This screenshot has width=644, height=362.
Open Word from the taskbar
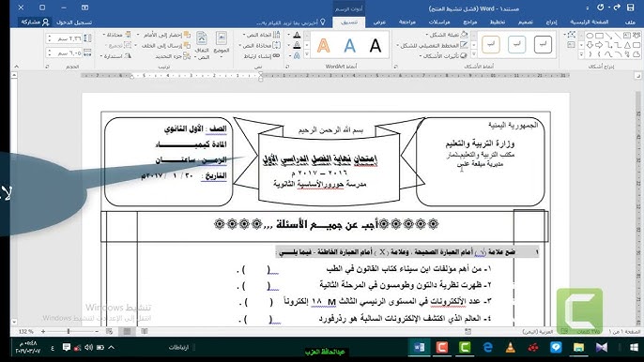point(419,348)
